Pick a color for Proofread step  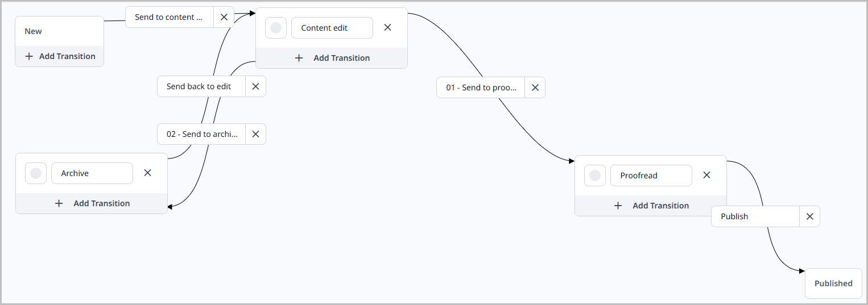[595, 176]
